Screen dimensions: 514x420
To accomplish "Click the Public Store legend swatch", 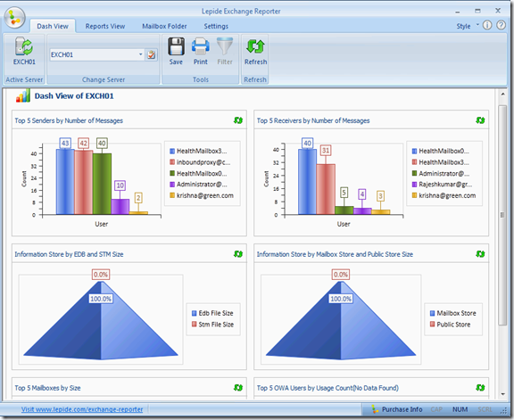I will (433, 325).
